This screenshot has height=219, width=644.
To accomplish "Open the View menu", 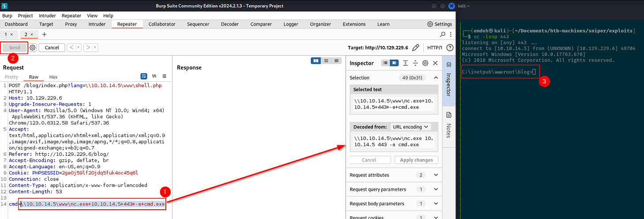I will pos(92,15).
